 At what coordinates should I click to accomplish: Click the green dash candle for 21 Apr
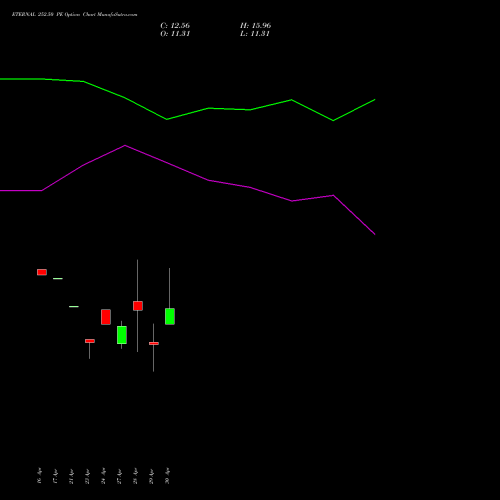pyautogui.click(x=74, y=306)
